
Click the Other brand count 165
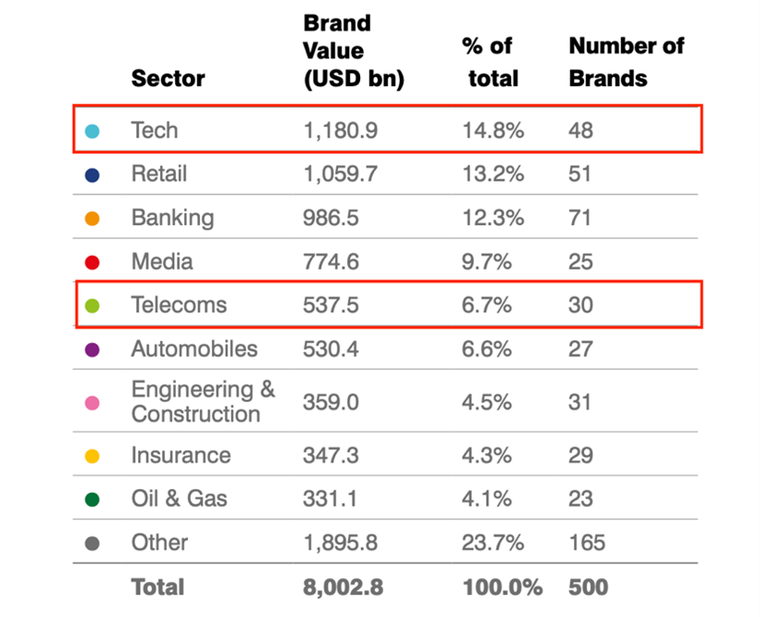[587, 542]
